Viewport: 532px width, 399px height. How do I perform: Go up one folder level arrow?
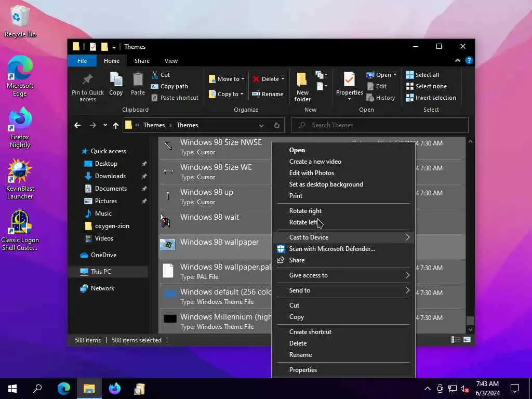coord(116,125)
